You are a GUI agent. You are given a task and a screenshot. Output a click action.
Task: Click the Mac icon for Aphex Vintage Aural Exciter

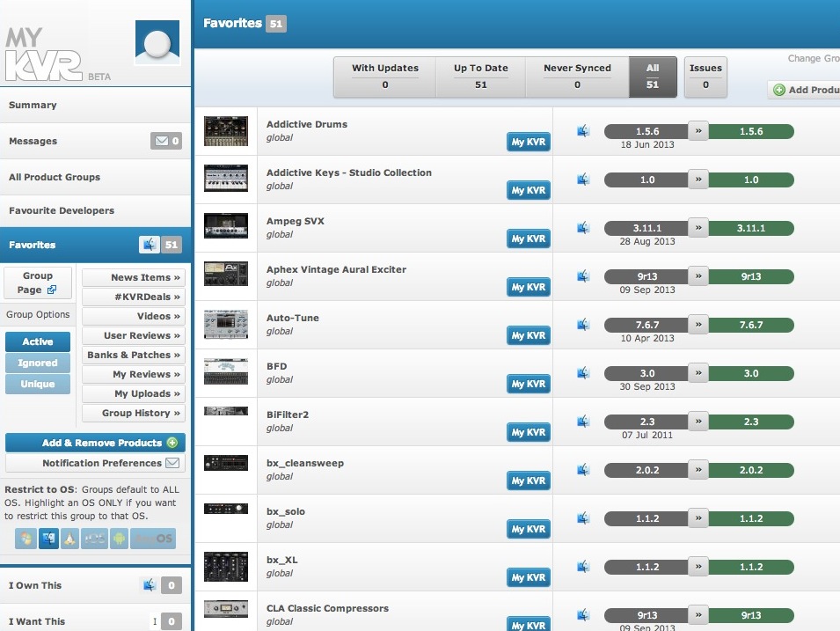coord(583,276)
